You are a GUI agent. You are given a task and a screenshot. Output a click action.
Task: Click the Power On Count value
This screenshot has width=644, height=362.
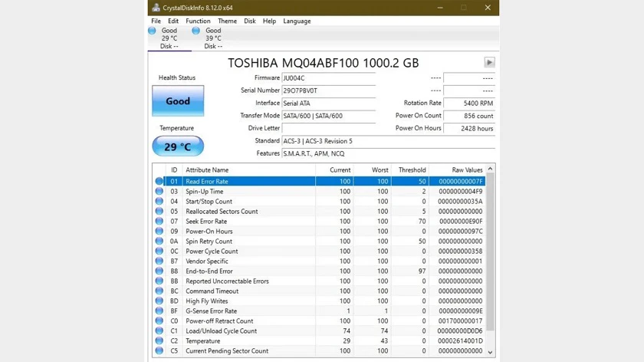point(469,116)
